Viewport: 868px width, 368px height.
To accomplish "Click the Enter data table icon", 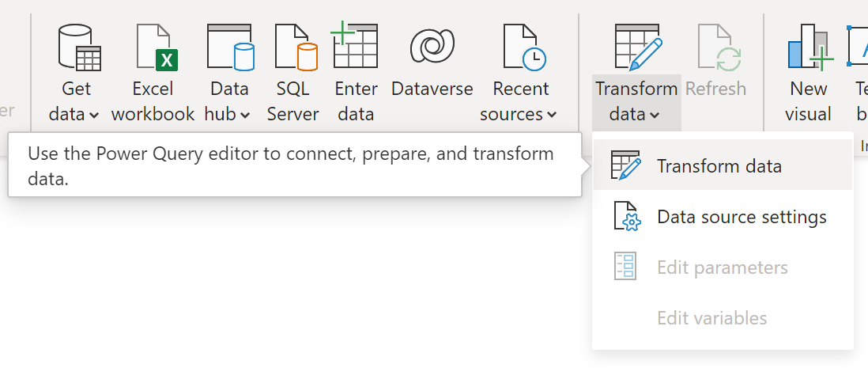I will (x=355, y=45).
